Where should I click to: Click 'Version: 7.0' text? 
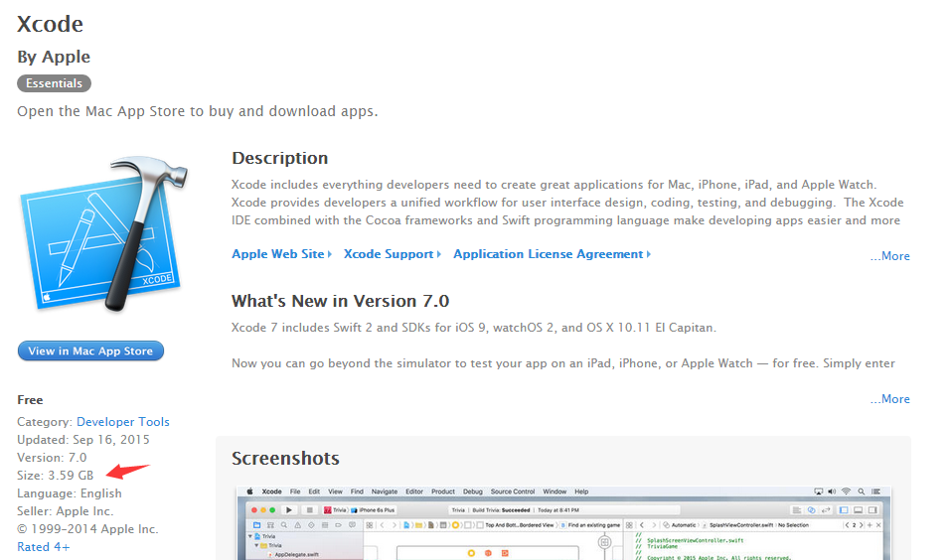(52, 458)
